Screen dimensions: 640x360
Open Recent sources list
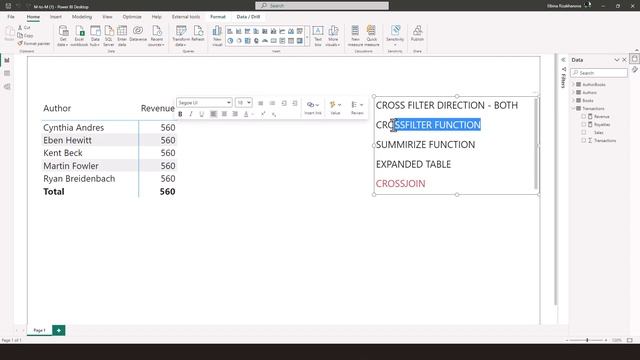157,36
